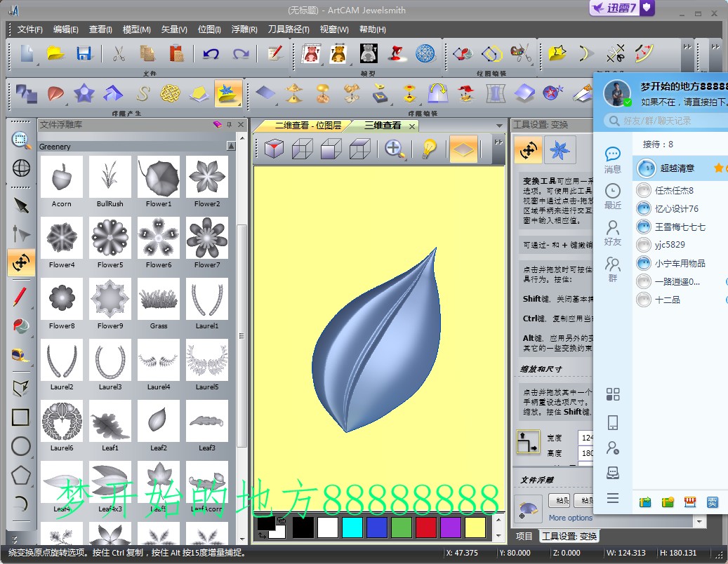Click the first 粘贴 paste button in 文件浮雕

(560, 500)
